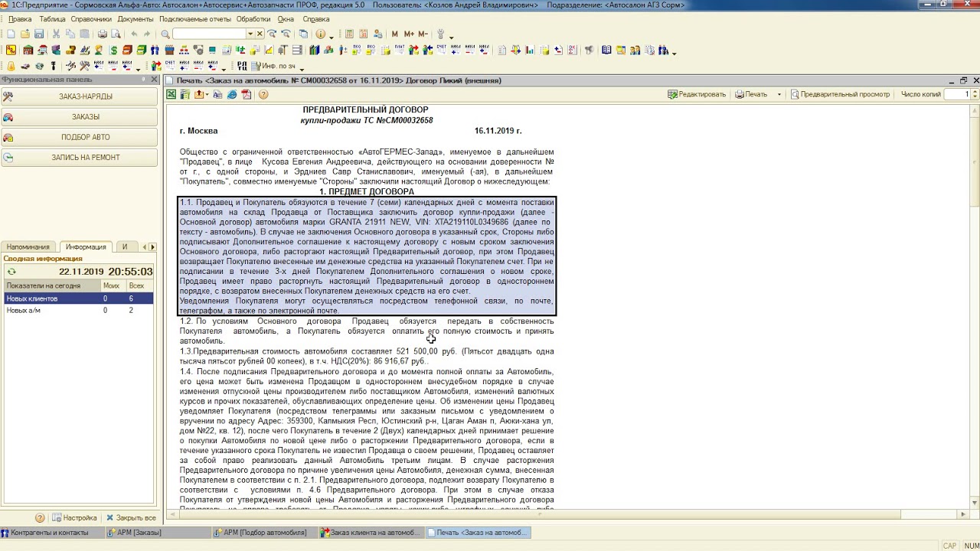
Task: Click the Число копий input field
Action: pyautogui.click(x=957, y=94)
